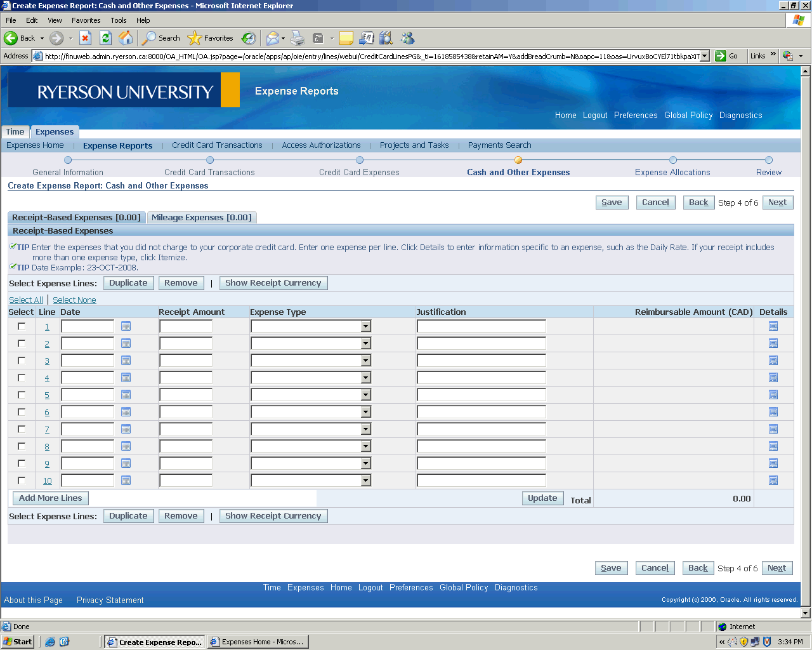Expand the address bar URL dropdown
The height and width of the screenshot is (650, 812).
[704, 56]
